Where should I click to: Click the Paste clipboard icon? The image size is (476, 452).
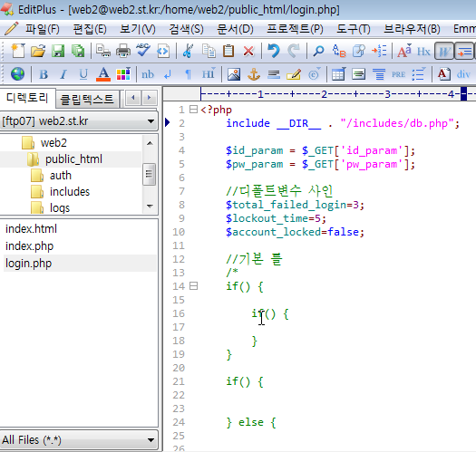point(228,51)
